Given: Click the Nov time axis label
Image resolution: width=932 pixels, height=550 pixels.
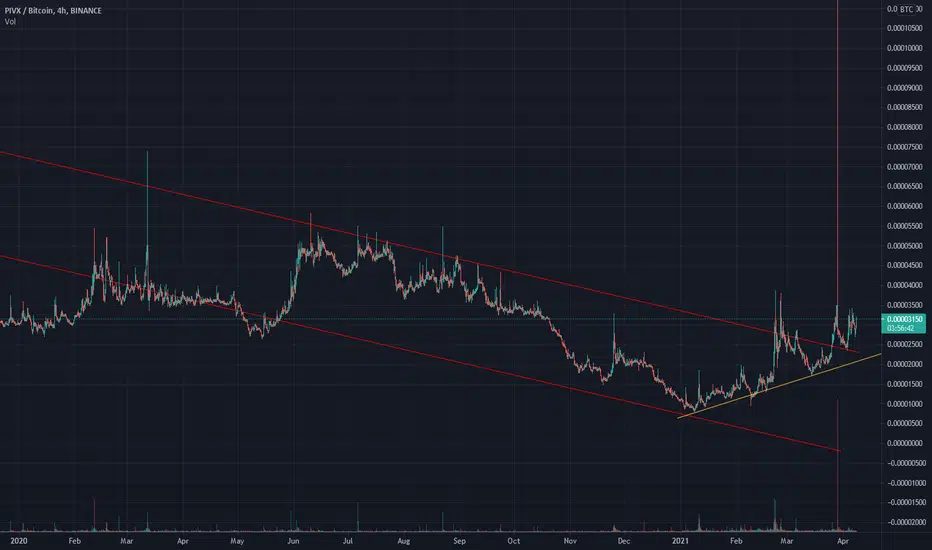Looking at the screenshot, I should [x=570, y=541].
